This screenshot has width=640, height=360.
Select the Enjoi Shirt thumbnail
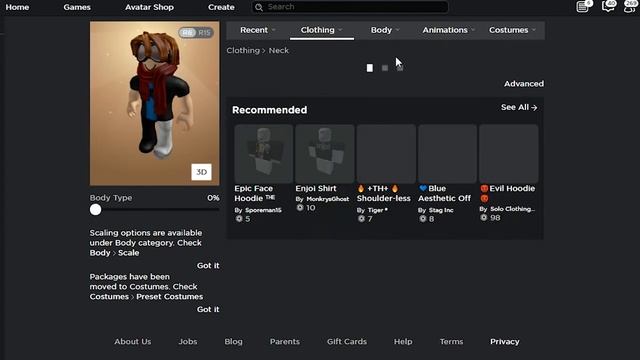coord(325,154)
